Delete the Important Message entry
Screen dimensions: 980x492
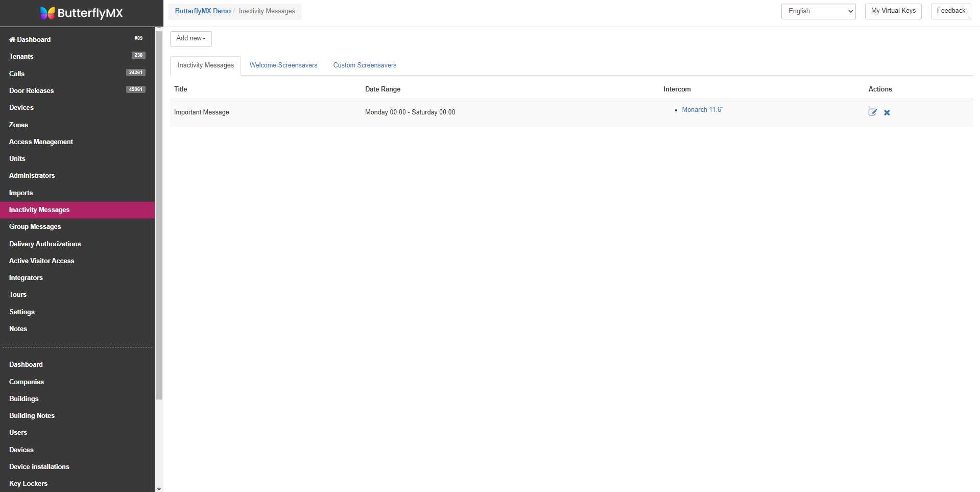[x=887, y=112]
